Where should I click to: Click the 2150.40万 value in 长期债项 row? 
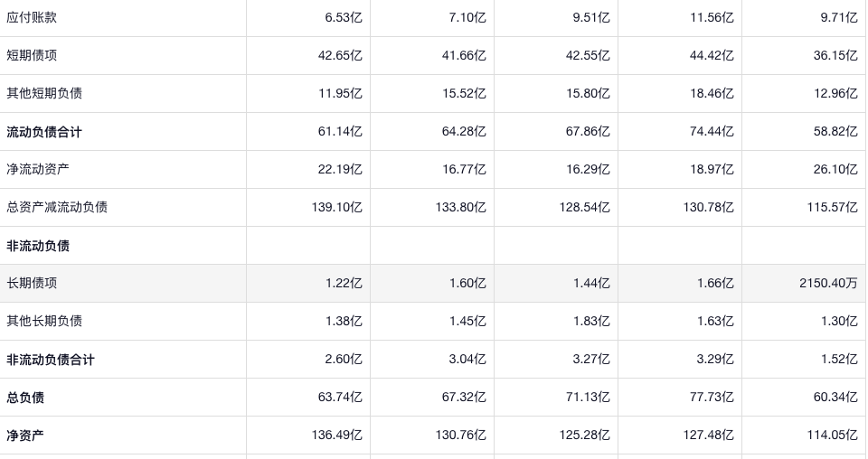828,283
